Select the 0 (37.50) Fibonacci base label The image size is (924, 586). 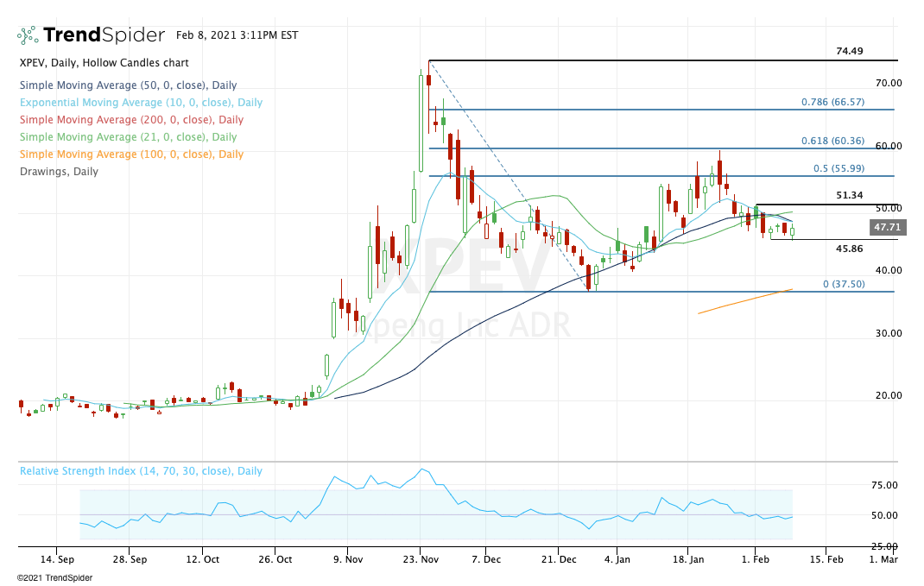pyautogui.click(x=843, y=284)
